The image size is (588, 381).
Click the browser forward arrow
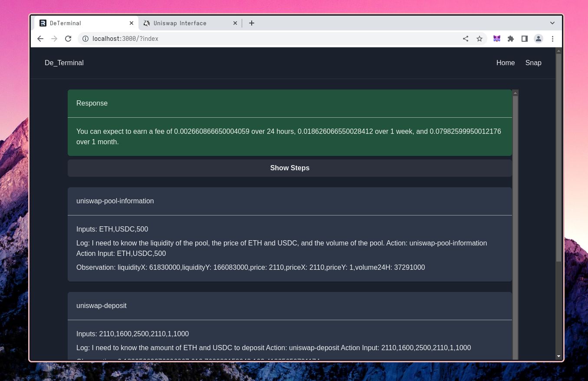pyautogui.click(x=54, y=39)
